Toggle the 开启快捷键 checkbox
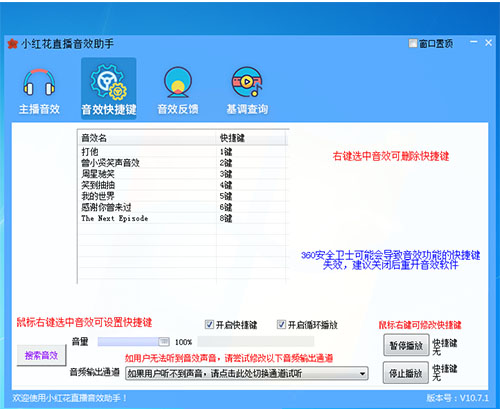This screenshot has width=500, height=409. [209, 324]
